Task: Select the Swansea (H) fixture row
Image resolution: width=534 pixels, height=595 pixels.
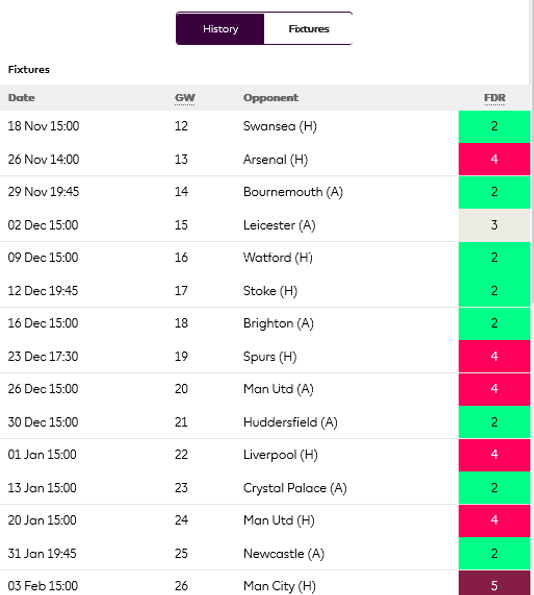Action: click(265, 126)
